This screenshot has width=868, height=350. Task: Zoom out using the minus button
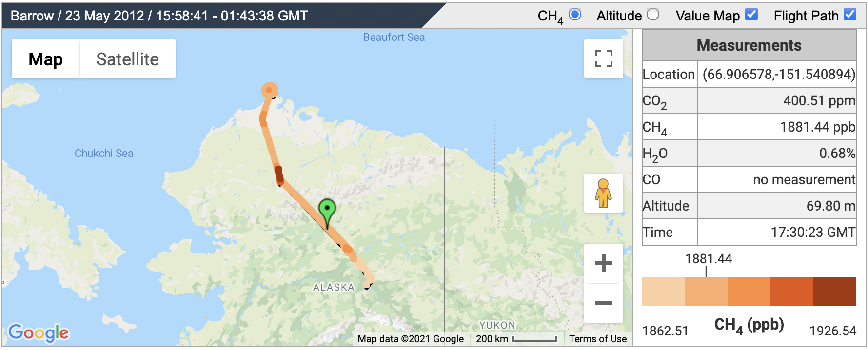(603, 303)
